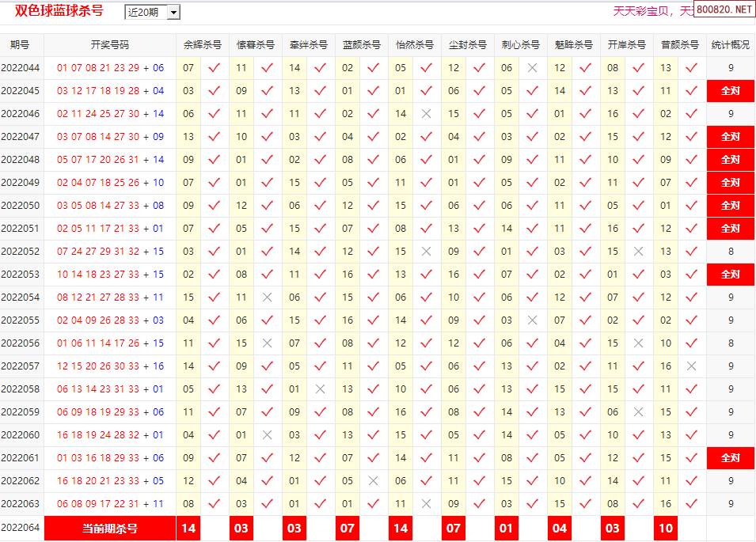Click X mark in 开岸杀号 column, row 2022059
The image size is (756, 542).
pyautogui.click(x=638, y=412)
